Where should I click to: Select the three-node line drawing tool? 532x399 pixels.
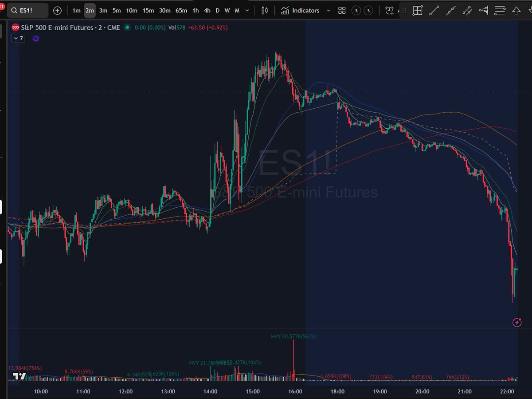[450, 10]
